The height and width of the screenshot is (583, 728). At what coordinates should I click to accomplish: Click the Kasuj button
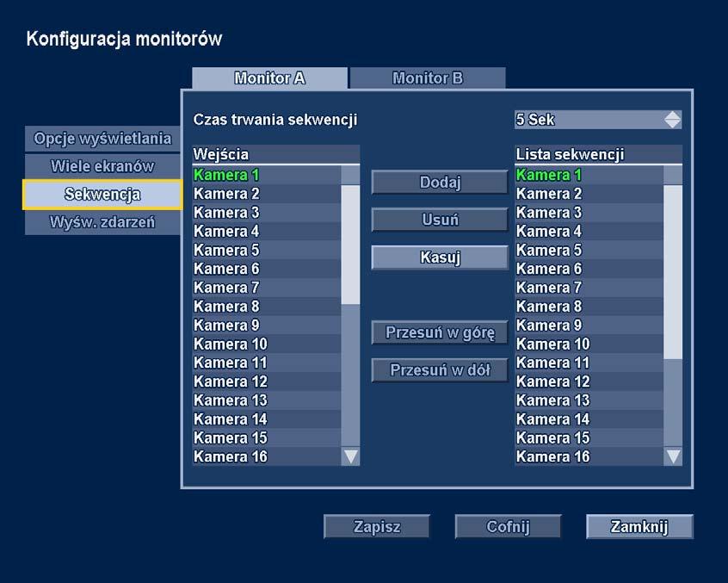(440, 257)
